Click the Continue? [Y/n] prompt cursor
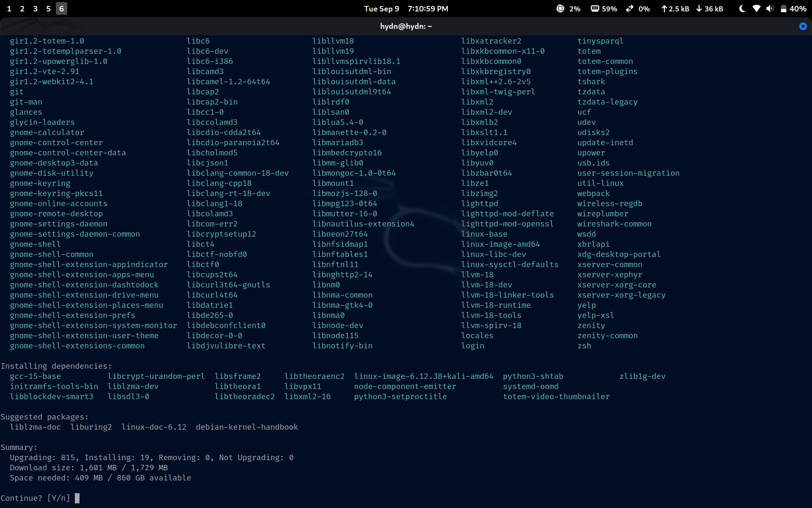 [x=77, y=498]
